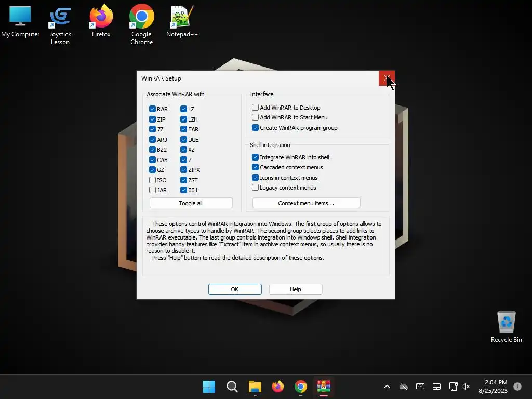Screen dimensions: 532x399
Task: Show hidden system tray icons
Action: click(387, 387)
